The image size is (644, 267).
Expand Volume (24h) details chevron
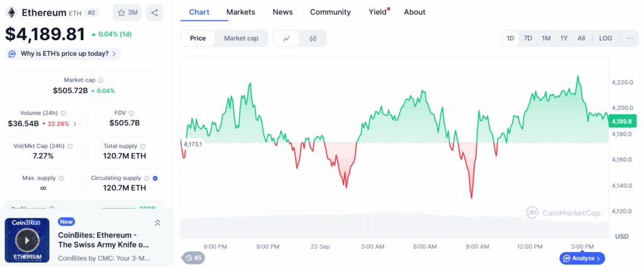[x=74, y=124]
